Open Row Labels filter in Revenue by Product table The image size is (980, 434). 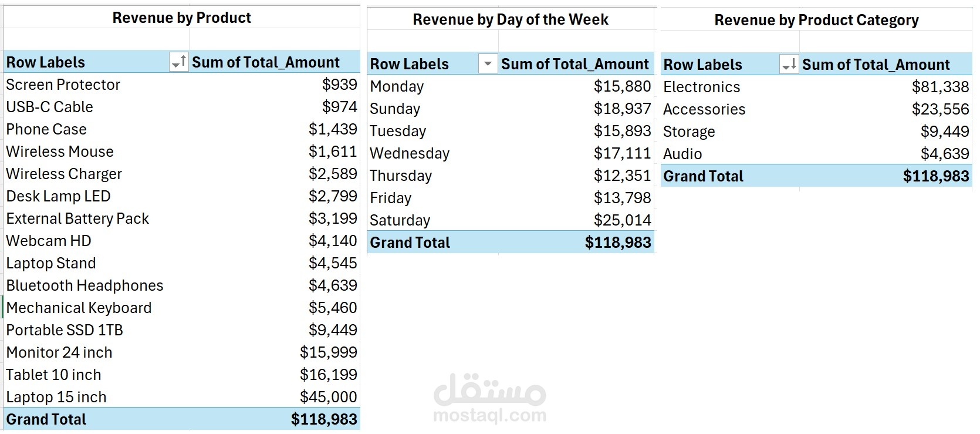(178, 62)
